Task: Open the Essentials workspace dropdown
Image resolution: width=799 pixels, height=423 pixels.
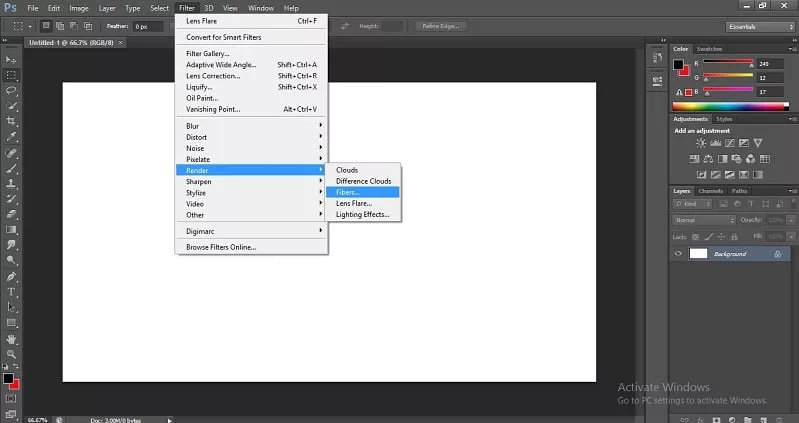Action: pos(760,27)
